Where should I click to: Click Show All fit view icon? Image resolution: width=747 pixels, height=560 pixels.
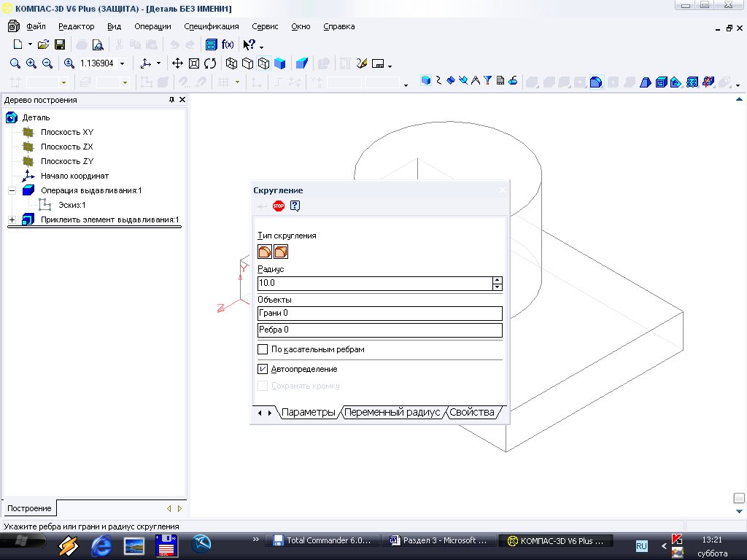[x=194, y=63]
